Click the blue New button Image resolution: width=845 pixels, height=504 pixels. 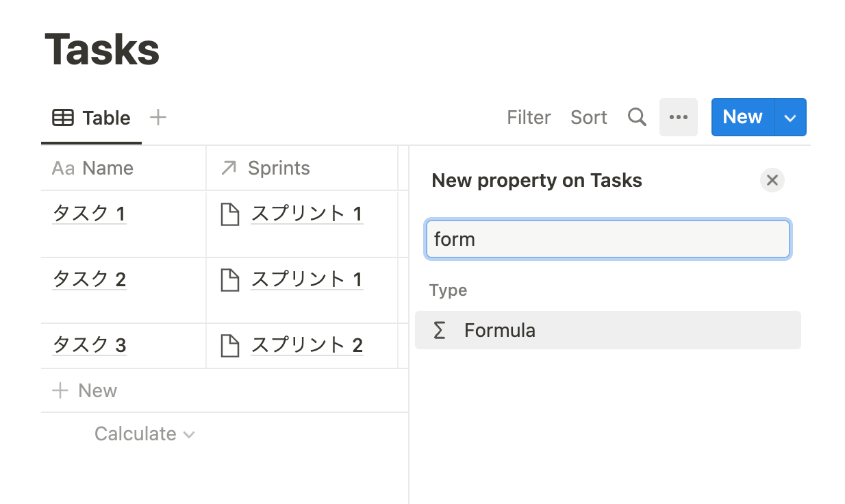pos(742,117)
